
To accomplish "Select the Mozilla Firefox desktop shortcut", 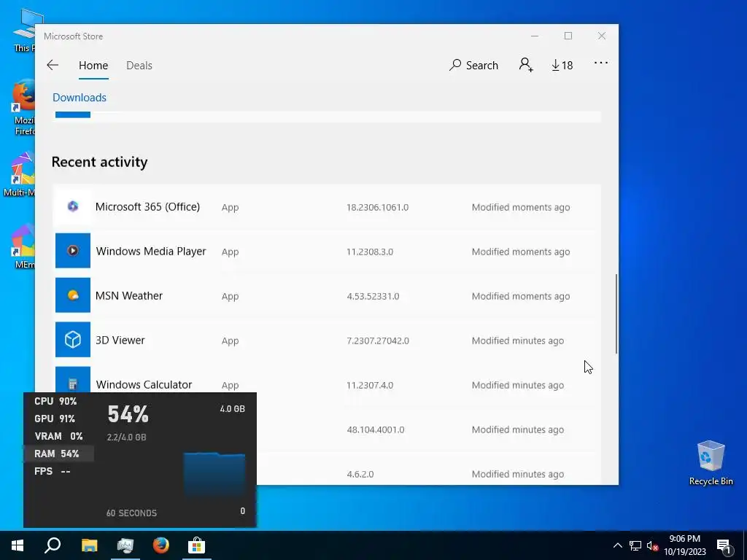I will pyautogui.click(x=24, y=108).
